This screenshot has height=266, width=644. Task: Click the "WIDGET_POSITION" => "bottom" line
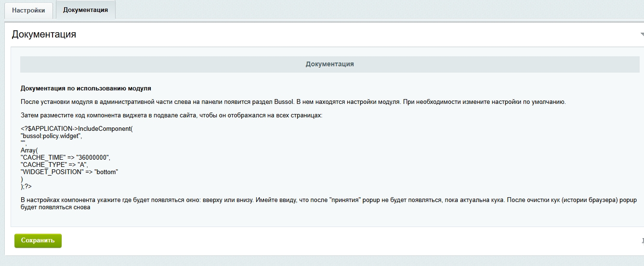(69, 172)
